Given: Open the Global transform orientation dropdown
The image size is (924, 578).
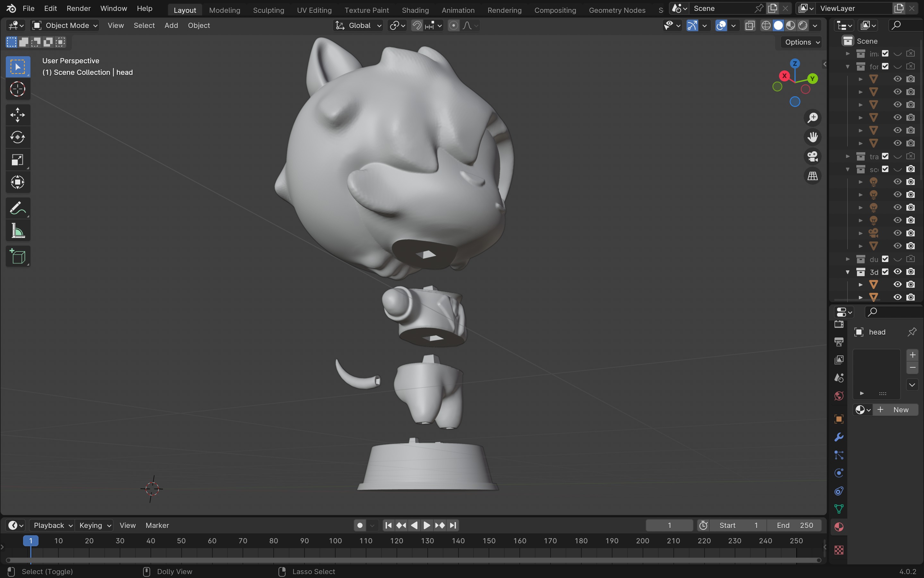Looking at the screenshot, I should (x=358, y=26).
